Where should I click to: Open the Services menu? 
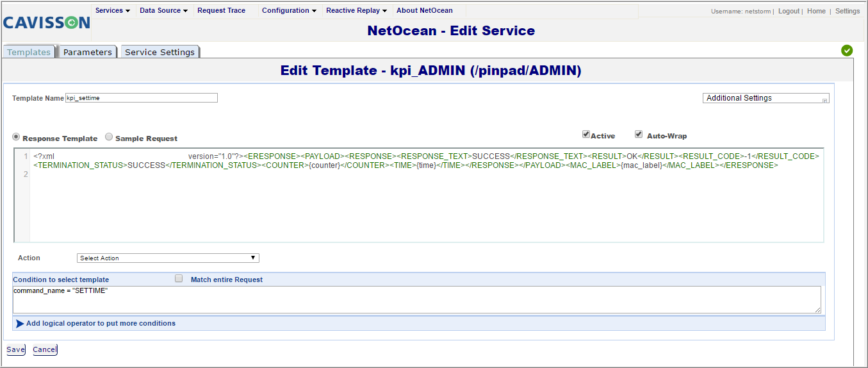[x=113, y=11]
